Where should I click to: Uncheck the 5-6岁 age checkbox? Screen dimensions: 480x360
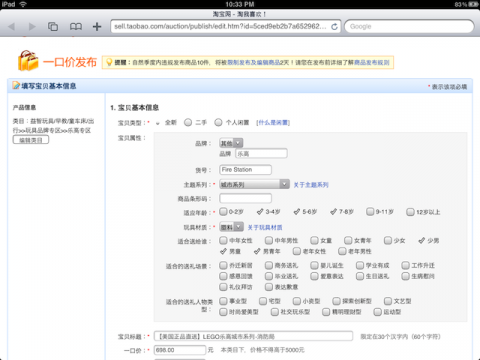[x=297, y=212]
